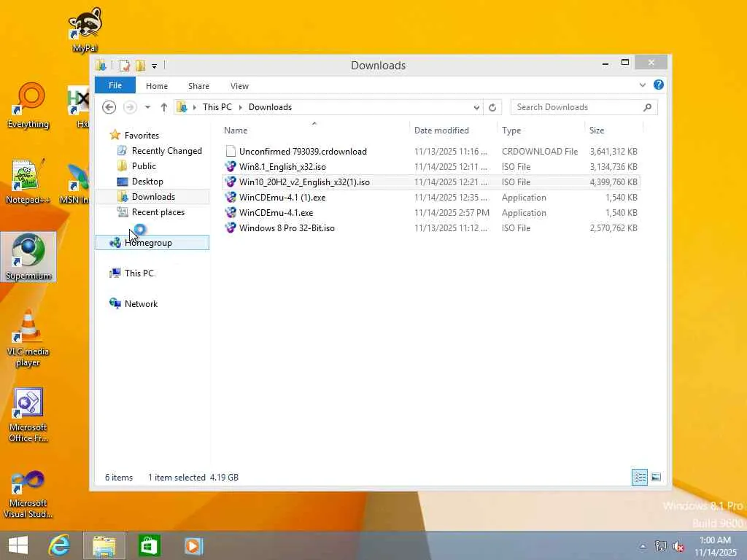The width and height of the screenshot is (747, 560).
Task: Open the Windows Store taskbar icon
Action: click(149, 545)
